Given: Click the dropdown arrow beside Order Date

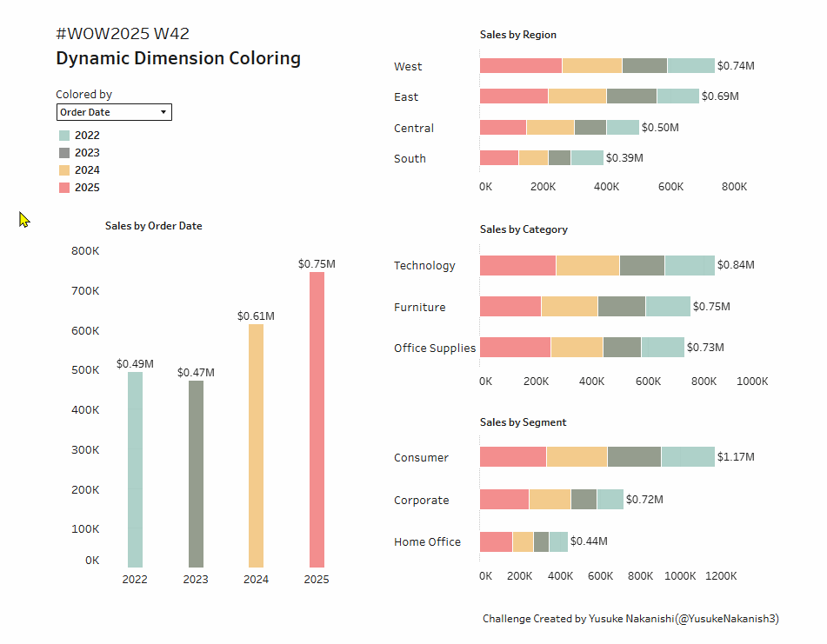Looking at the screenshot, I should (x=163, y=112).
